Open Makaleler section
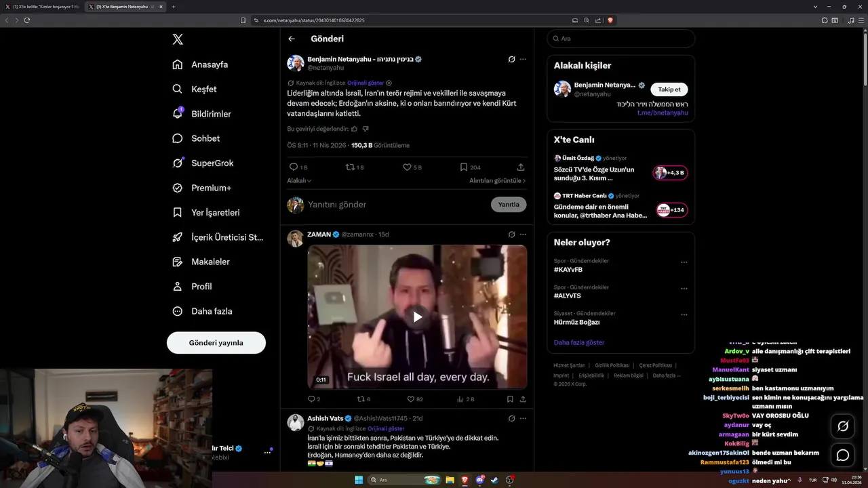The height and width of the screenshot is (488, 868). (201, 262)
